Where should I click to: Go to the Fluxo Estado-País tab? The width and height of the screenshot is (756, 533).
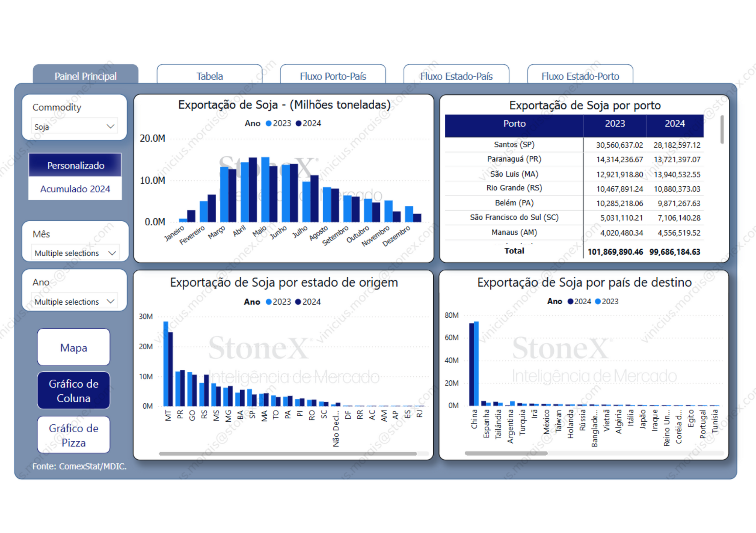coord(456,76)
